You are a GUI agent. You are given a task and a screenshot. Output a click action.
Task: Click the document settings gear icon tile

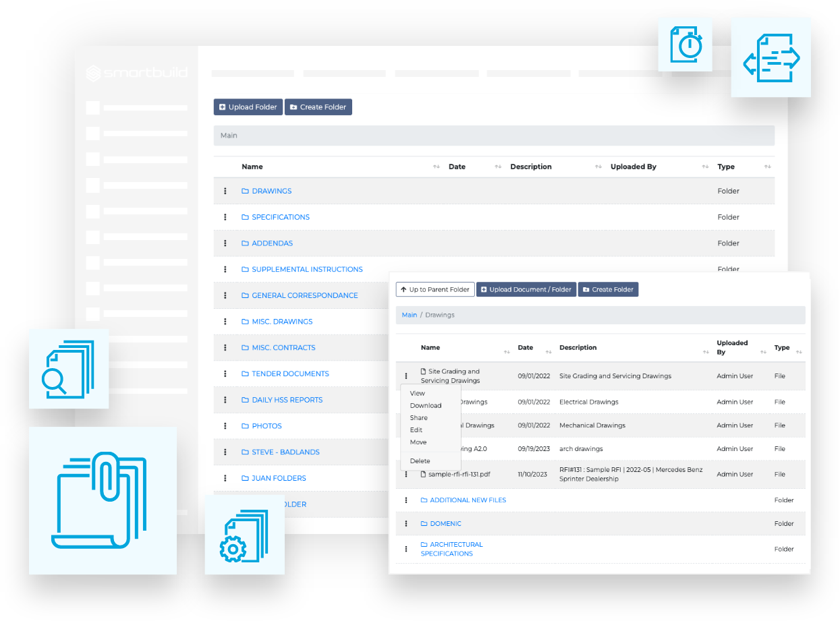coord(244,535)
